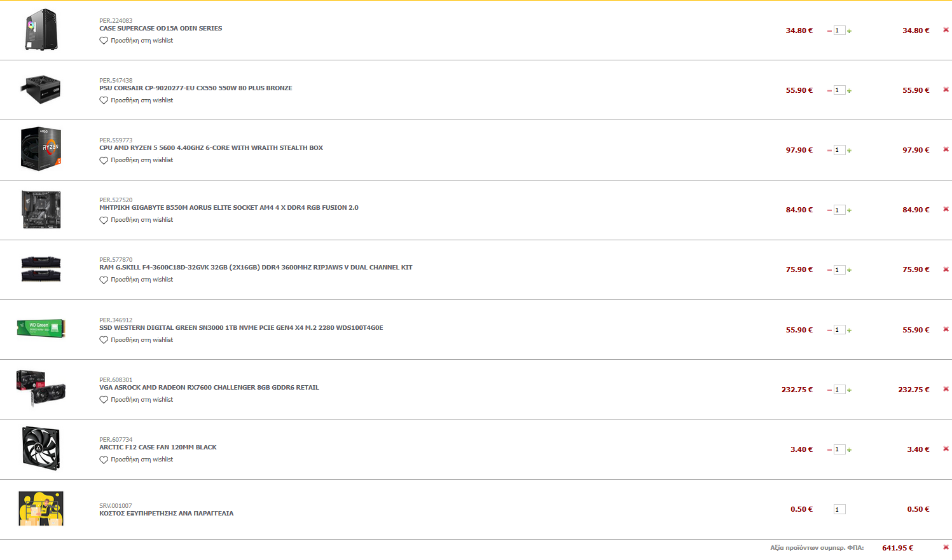Open CASE SUPERCASE OD15A ODIN SERIES product
952x560 pixels.
[x=161, y=29]
